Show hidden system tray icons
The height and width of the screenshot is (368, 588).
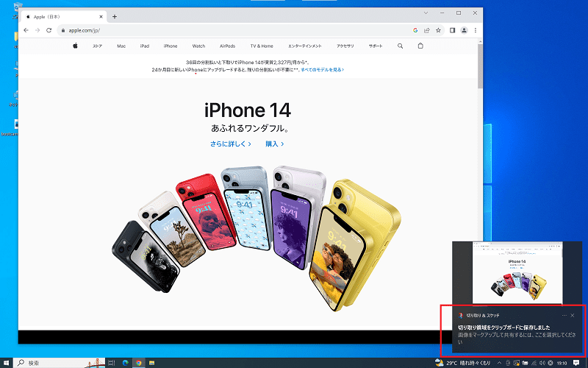coord(499,363)
